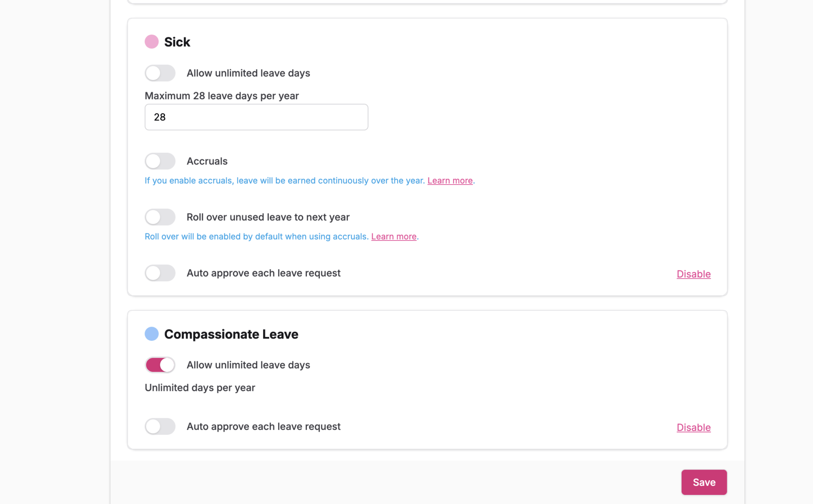813x504 pixels.
Task: Click the Save button
Action: (x=704, y=482)
